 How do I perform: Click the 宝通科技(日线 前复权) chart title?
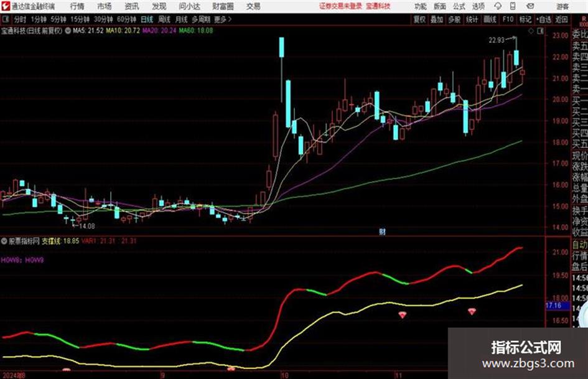(x=32, y=30)
